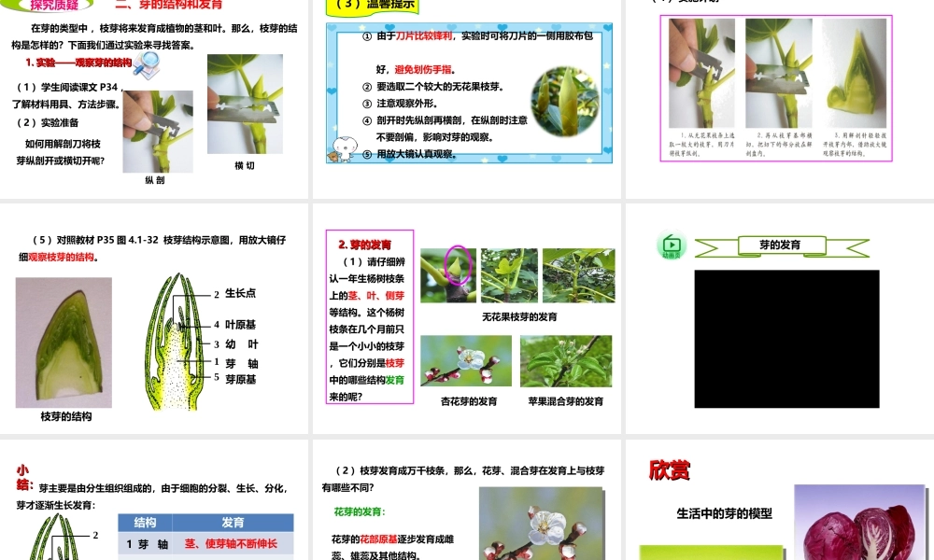Click the 生长点 label on the bud diagram
This screenshot has width=934, height=560.
[x=241, y=293]
